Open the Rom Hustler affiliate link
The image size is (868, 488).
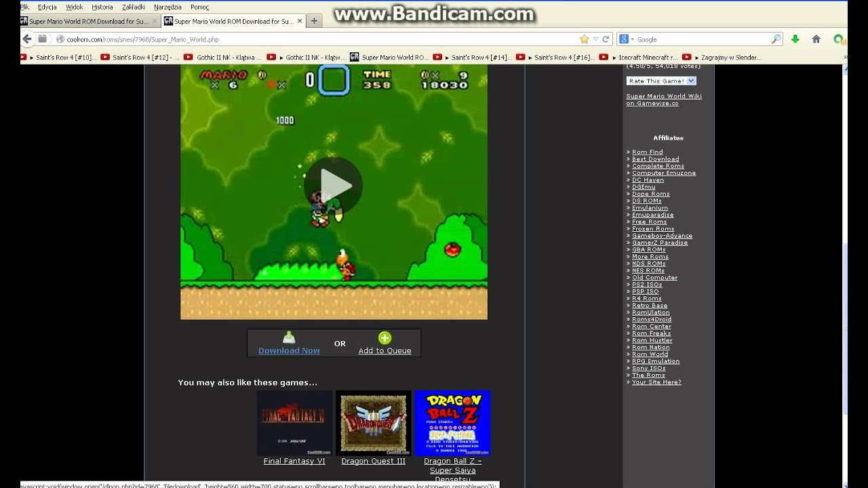click(652, 340)
